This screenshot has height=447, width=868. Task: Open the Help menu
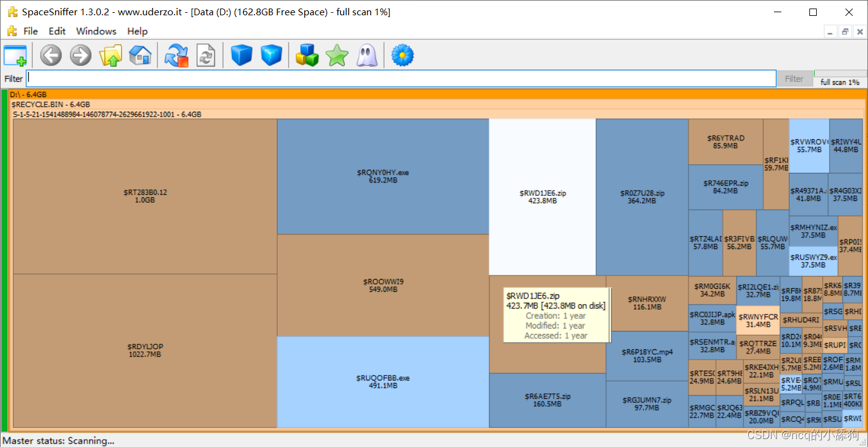(137, 31)
